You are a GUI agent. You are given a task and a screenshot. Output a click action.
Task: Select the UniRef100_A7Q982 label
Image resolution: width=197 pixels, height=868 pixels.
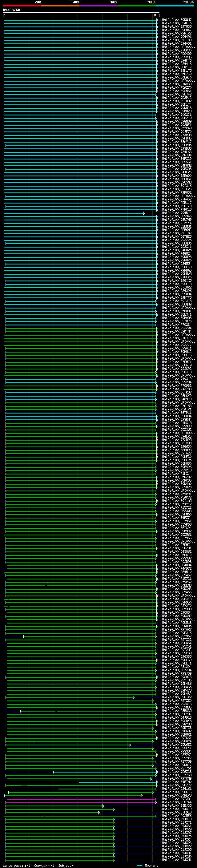tap(177, 386)
